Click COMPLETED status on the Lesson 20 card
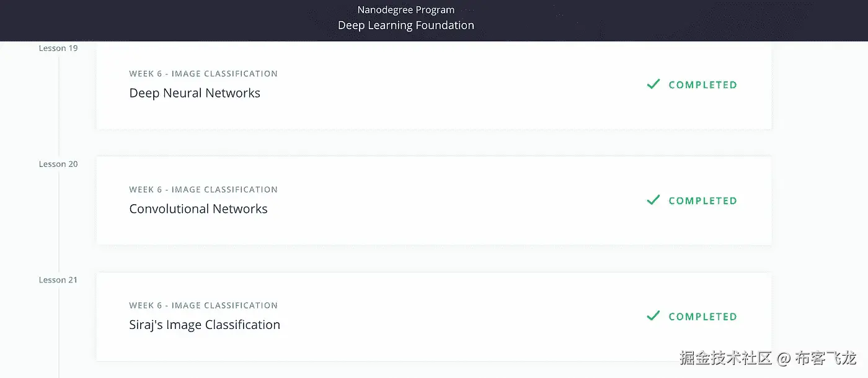This screenshot has height=378, width=868. pyautogui.click(x=702, y=201)
